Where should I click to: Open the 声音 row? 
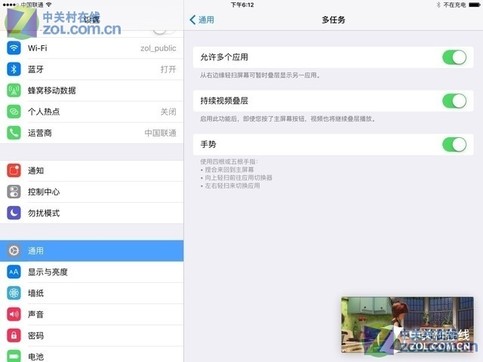pos(92,314)
